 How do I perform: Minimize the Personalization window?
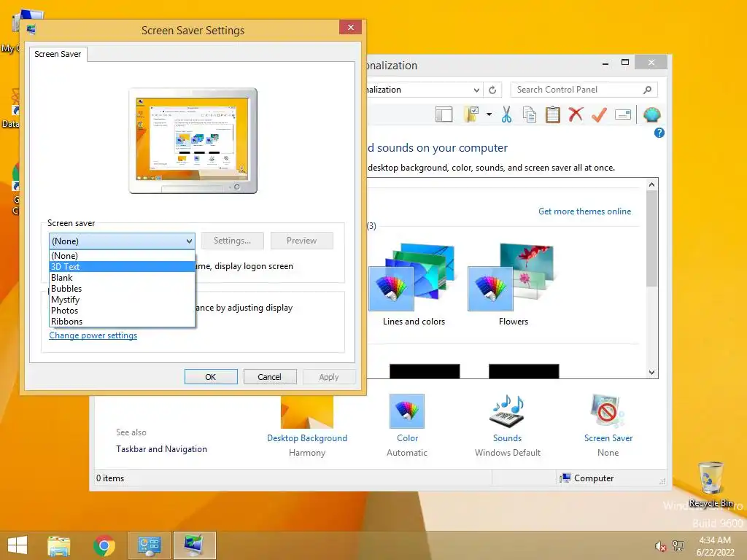(605, 63)
